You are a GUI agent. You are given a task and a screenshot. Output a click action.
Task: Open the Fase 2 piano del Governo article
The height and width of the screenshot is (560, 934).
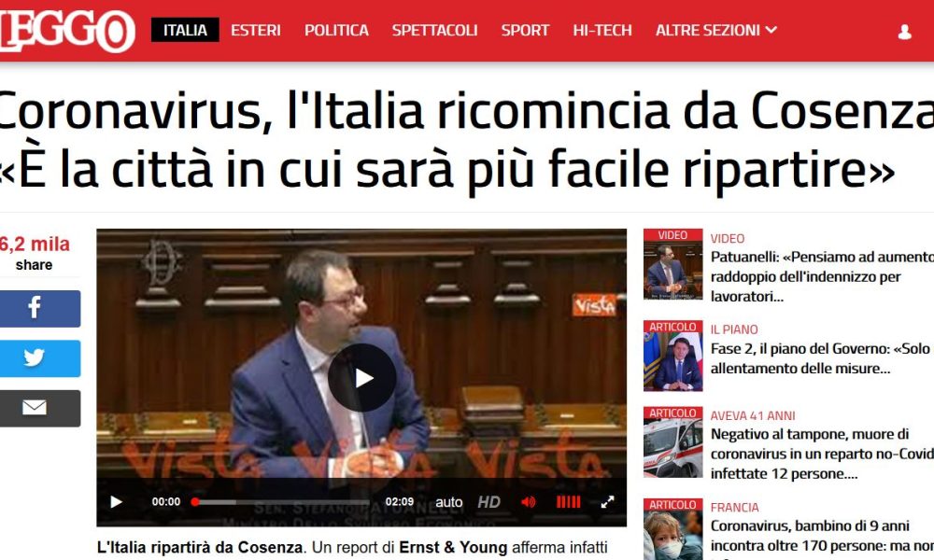pyautogui.click(x=822, y=358)
